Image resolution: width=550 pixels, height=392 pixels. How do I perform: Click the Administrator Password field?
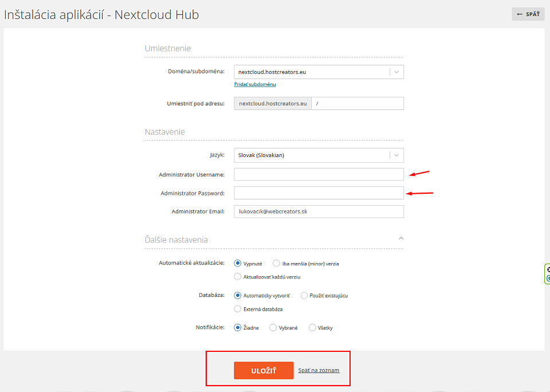click(x=319, y=193)
